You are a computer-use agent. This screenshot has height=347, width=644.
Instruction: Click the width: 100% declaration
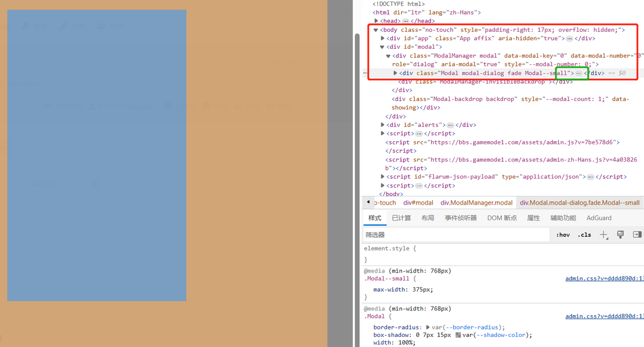[394, 343]
